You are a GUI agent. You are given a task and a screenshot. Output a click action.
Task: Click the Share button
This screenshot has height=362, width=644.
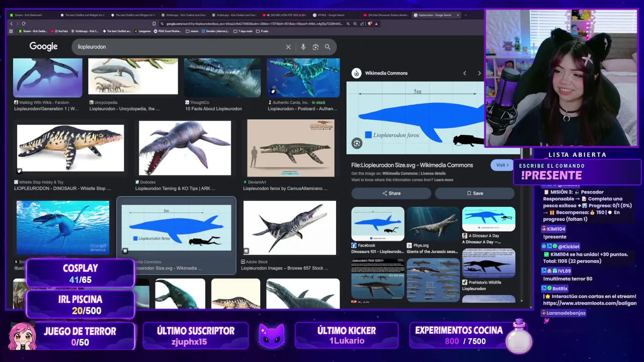[391, 193]
